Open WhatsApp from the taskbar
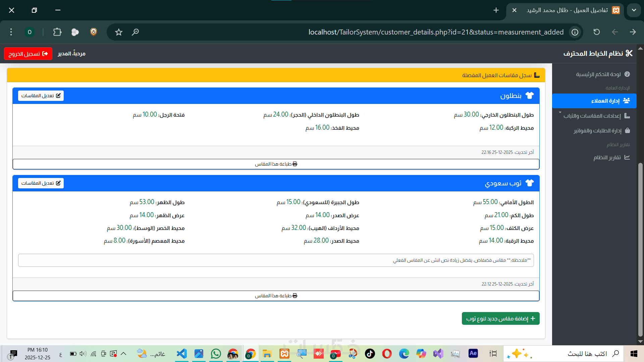 (216, 354)
